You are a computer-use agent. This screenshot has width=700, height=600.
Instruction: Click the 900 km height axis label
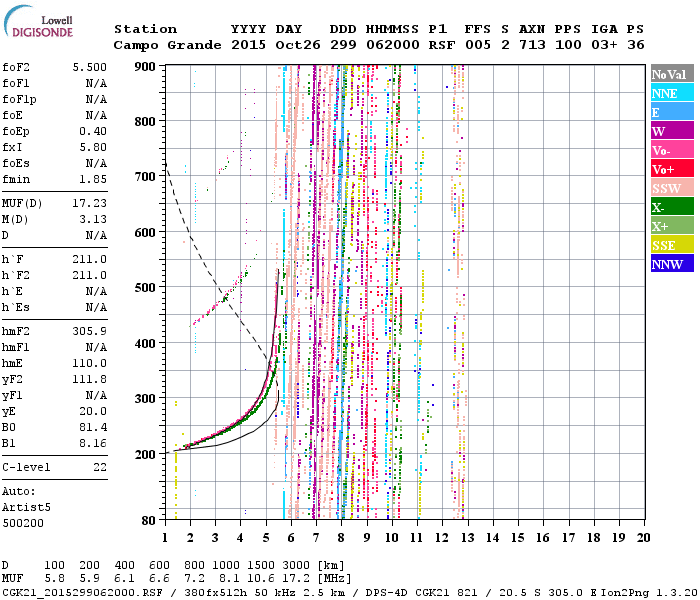click(x=145, y=67)
